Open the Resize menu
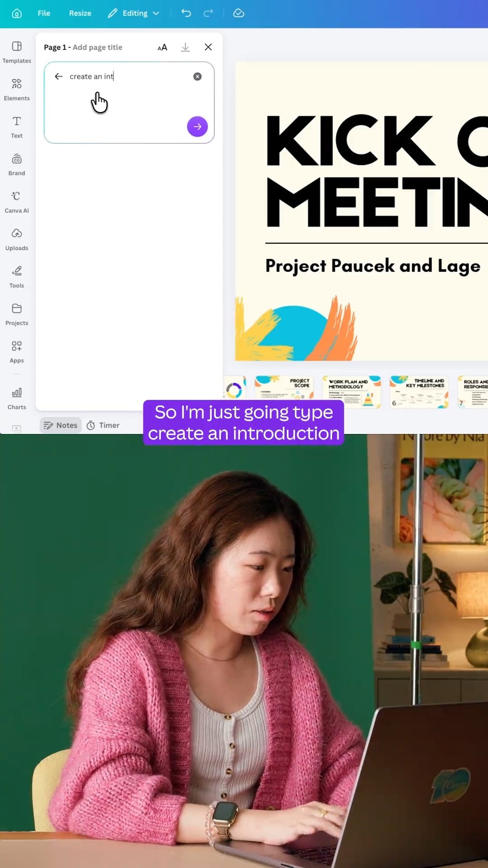 (80, 13)
